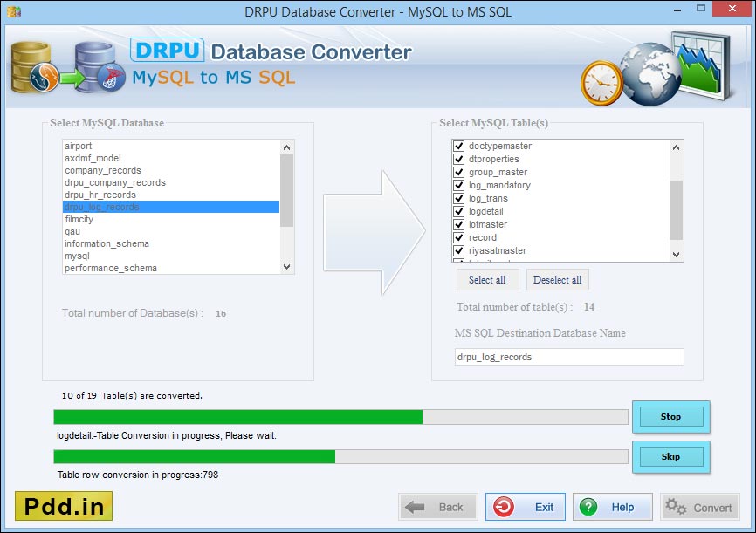Click the green Help question mark icon
The image size is (756, 533).
(x=588, y=507)
